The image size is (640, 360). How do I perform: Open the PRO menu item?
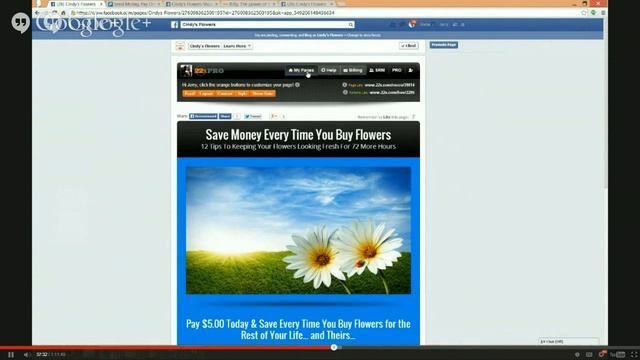[x=397, y=70]
